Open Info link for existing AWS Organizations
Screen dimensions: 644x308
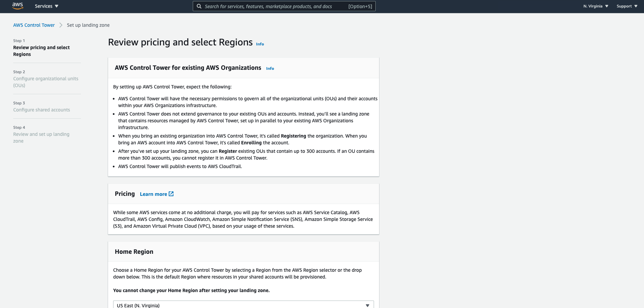click(x=270, y=68)
